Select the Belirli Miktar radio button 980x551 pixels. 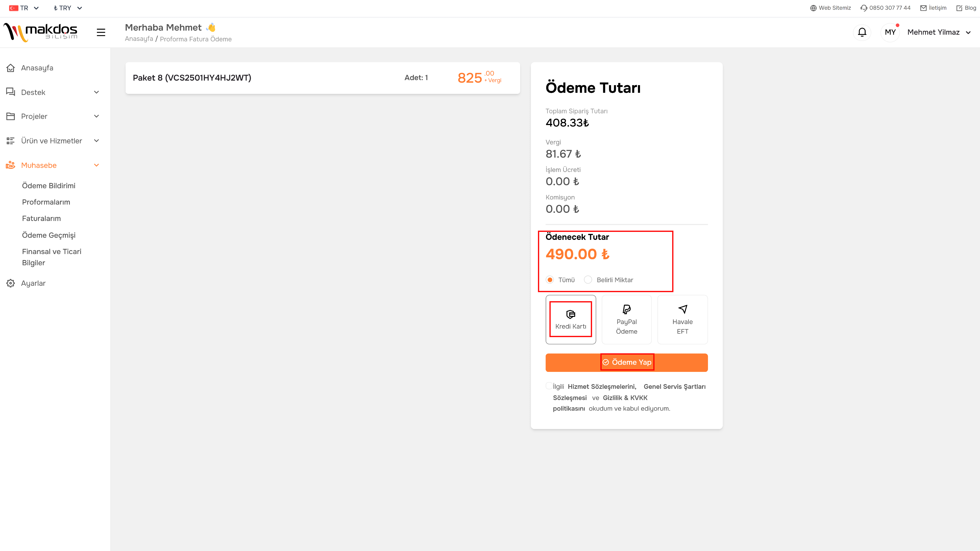click(x=588, y=280)
